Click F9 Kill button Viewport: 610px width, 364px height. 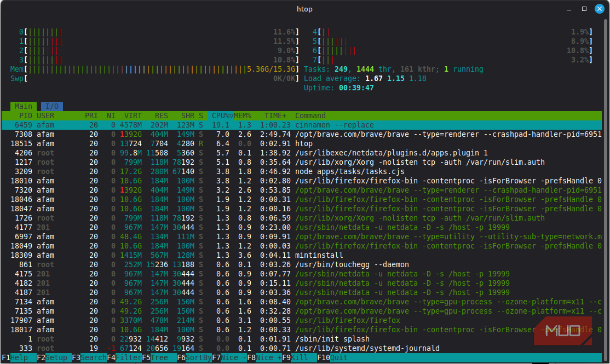pyautogui.click(x=299, y=357)
